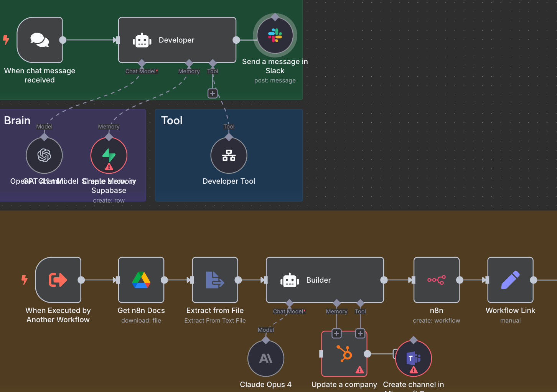Select the Workflow Link edit node

[510, 280]
